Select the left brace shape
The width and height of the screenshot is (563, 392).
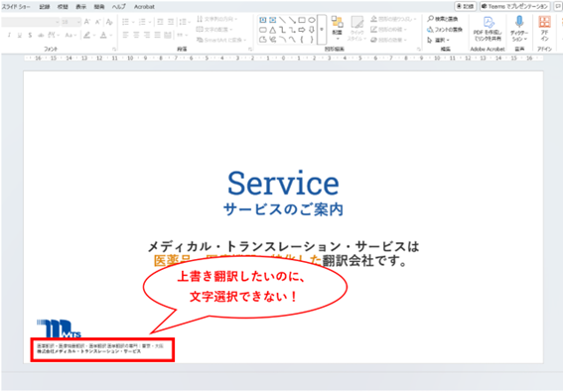(x=302, y=40)
